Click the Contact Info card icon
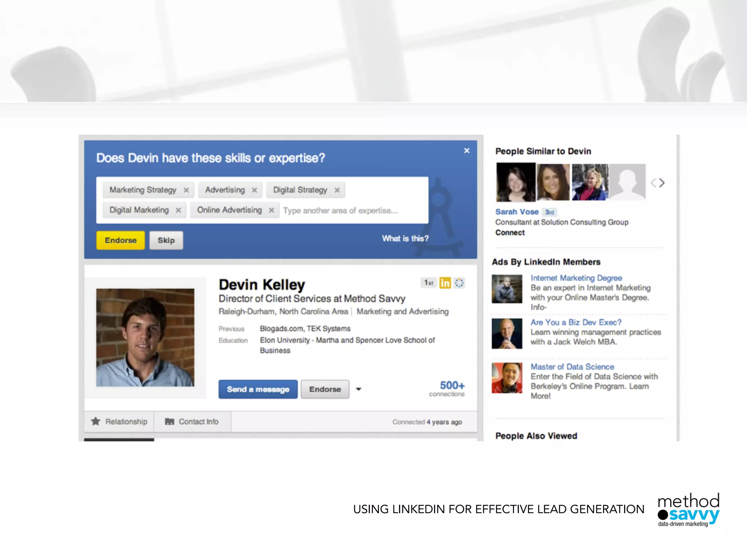This screenshot has width=747, height=560. point(170,421)
